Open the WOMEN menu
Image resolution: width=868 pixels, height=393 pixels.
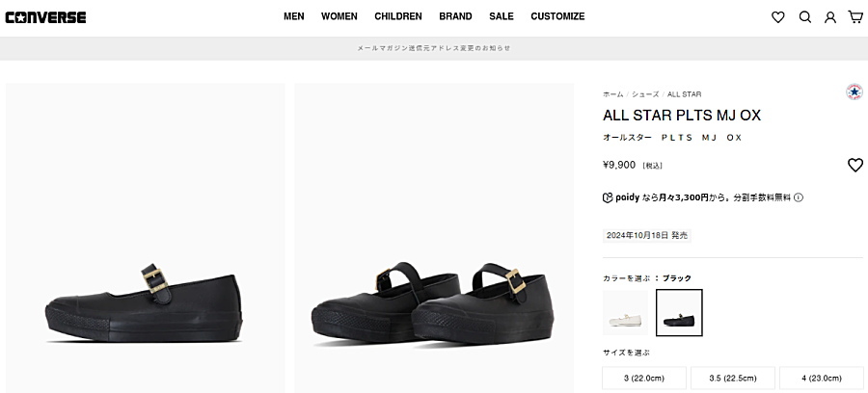point(339,16)
